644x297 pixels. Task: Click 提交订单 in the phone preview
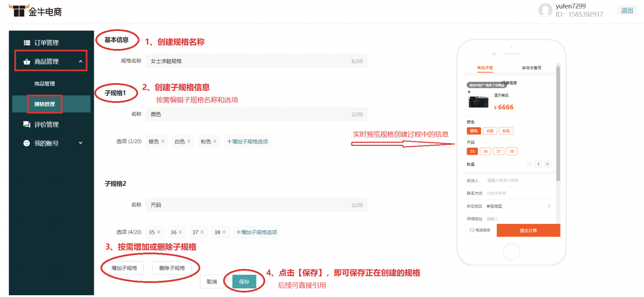528,230
